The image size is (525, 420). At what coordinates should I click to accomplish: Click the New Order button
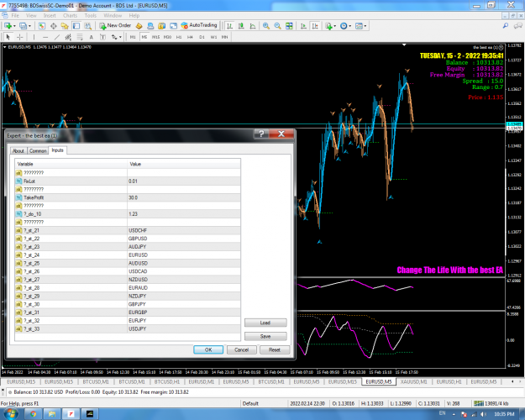(x=116, y=25)
